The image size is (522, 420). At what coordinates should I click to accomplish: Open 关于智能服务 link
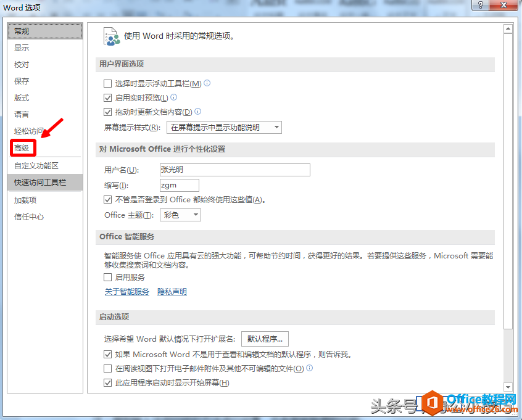[127, 292]
